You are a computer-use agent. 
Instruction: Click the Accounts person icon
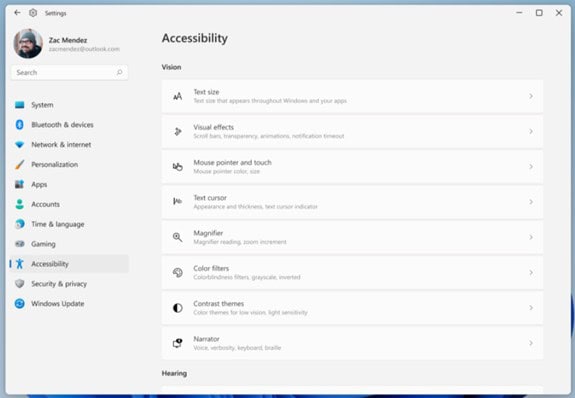[x=20, y=204]
